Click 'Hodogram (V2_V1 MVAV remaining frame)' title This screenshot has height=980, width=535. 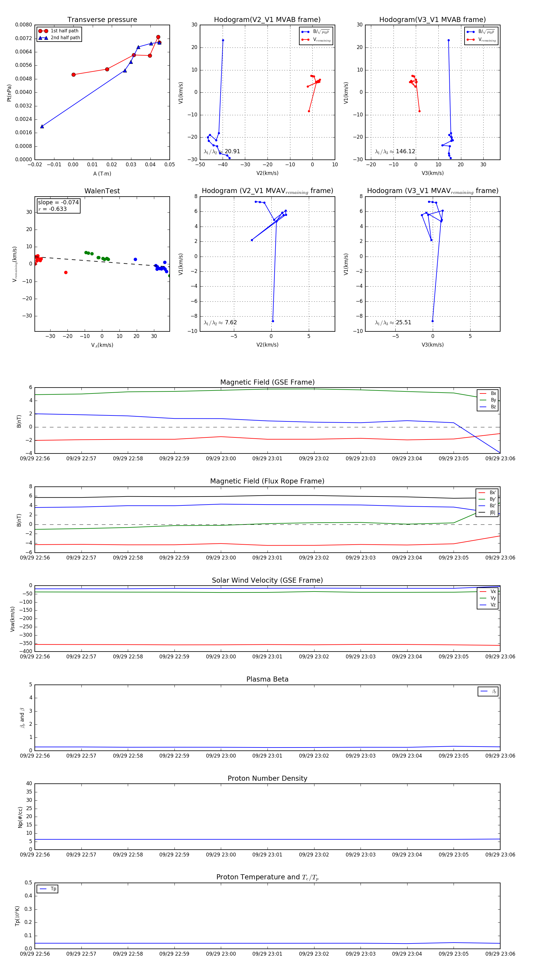coord(267,191)
